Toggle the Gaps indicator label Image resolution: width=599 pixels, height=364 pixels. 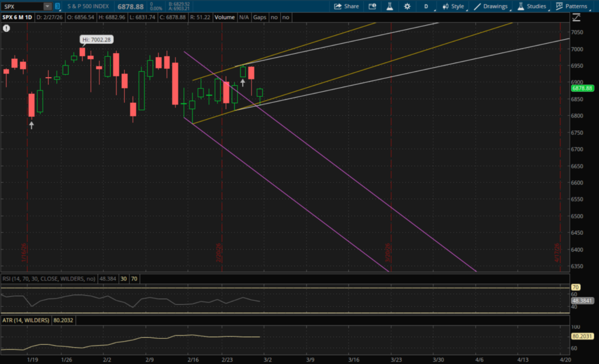click(260, 18)
